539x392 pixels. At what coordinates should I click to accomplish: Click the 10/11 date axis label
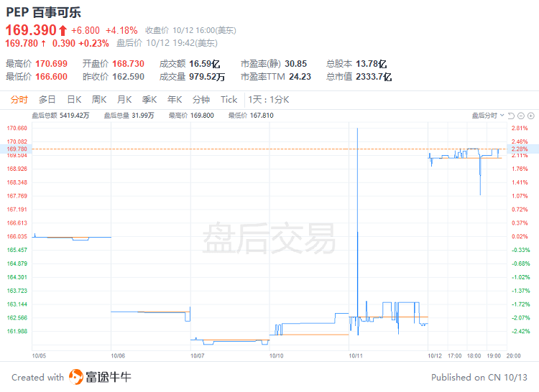coord(356,356)
